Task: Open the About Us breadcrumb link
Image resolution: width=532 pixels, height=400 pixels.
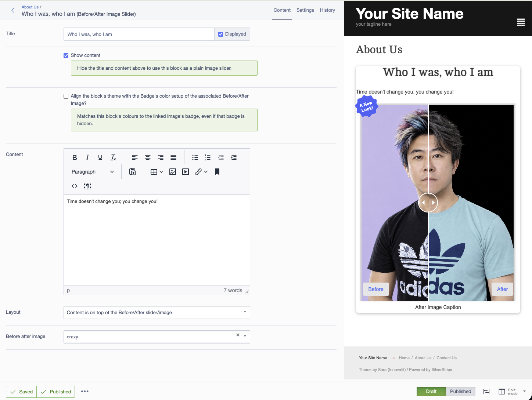Action: pyautogui.click(x=30, y=7)
